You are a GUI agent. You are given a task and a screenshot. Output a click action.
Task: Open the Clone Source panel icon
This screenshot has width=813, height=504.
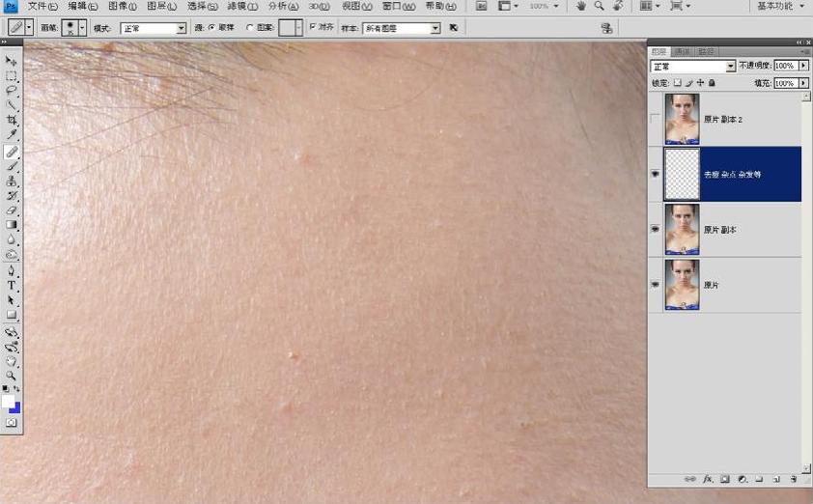click(606, 28)
